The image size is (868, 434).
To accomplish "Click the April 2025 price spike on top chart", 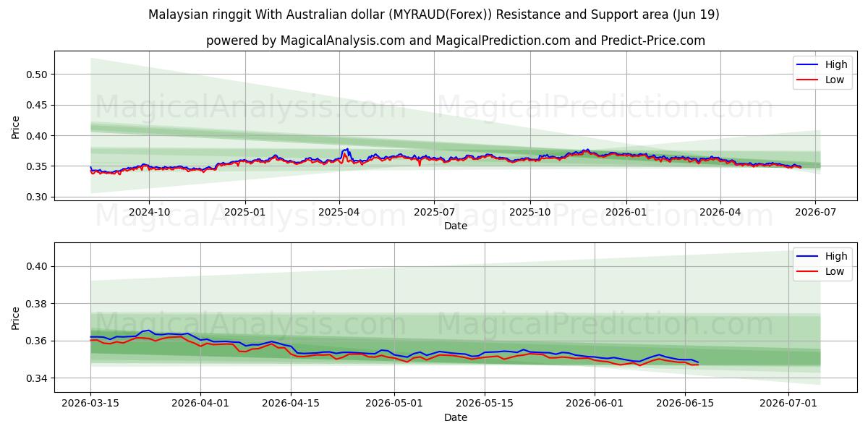I will [346, 151].
